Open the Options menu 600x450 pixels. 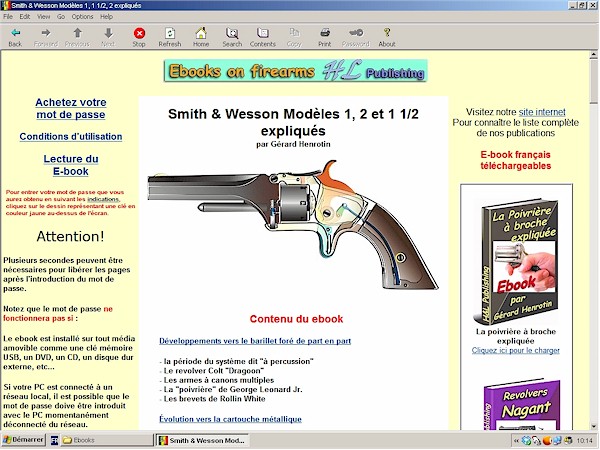[82, 16]
